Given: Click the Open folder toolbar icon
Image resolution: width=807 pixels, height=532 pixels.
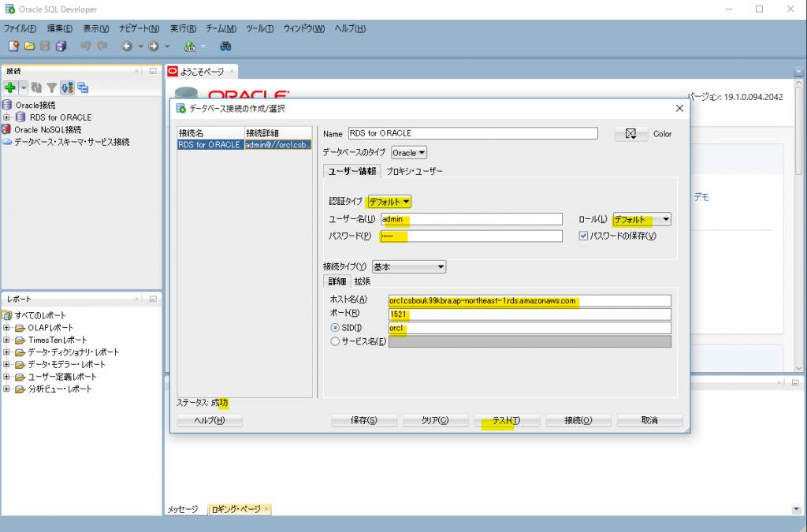Looking at the screenshot, I should (x=29, y=47).
